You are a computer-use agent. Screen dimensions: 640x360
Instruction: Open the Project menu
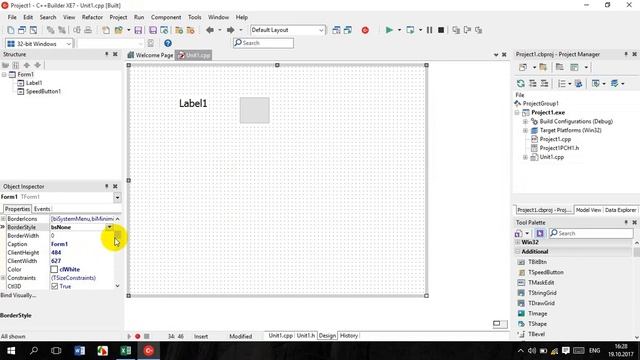[118, 17]
